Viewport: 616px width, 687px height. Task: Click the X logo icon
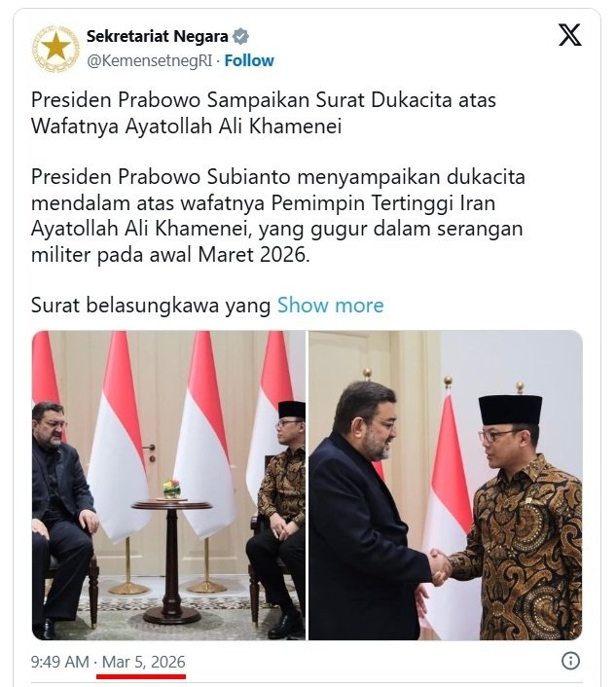pos(569,35)
